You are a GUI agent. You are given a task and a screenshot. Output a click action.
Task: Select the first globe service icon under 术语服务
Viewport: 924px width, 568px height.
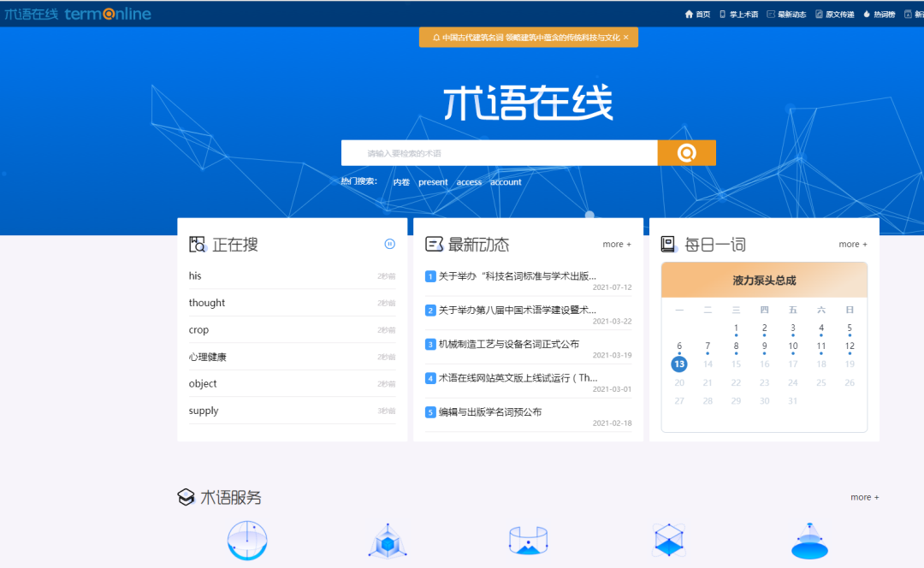247,541
